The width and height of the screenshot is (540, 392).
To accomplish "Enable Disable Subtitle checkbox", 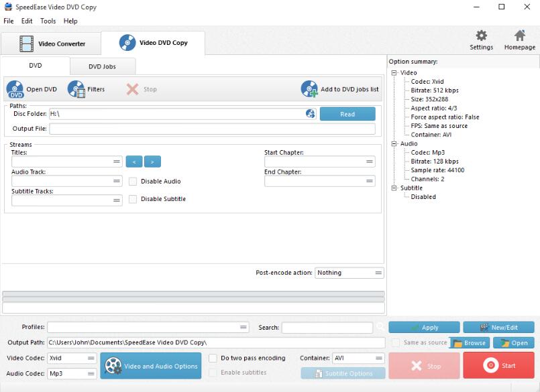I will coord(132,199).
